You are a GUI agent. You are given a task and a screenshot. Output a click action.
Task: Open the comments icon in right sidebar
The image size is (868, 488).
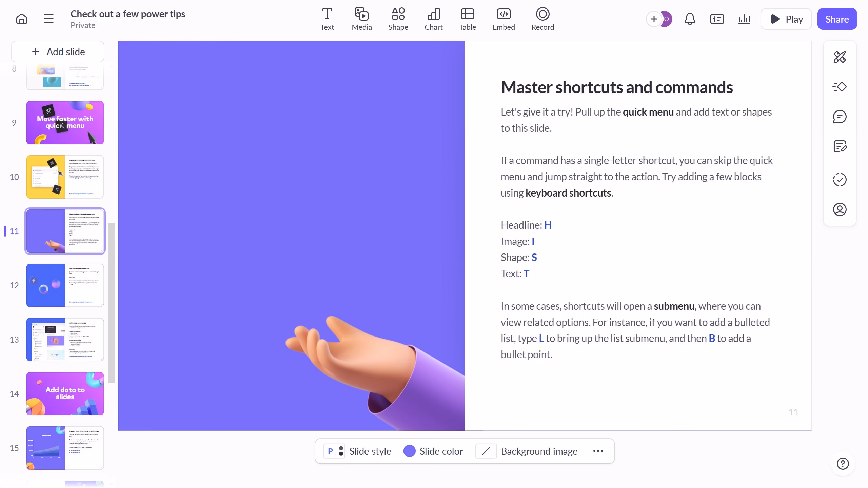point(840,117)
